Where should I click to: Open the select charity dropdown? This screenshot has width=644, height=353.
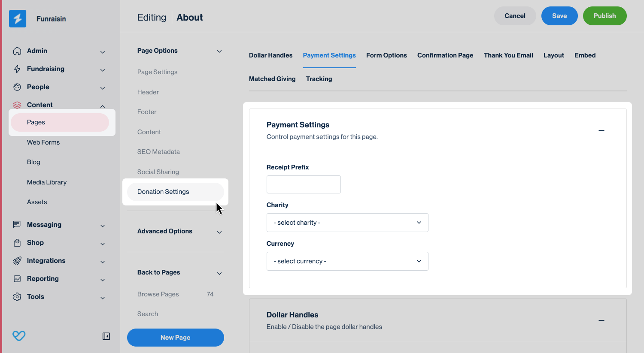click(x=347, y=223)
